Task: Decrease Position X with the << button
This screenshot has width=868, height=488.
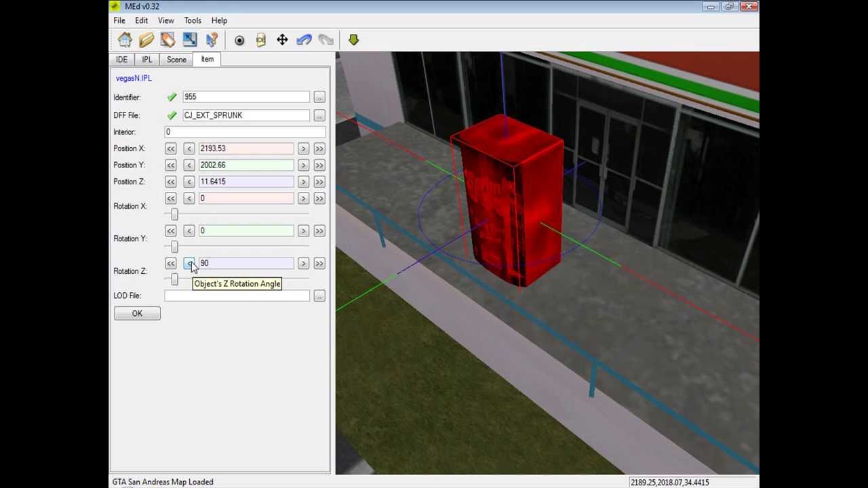Action: 170,148
